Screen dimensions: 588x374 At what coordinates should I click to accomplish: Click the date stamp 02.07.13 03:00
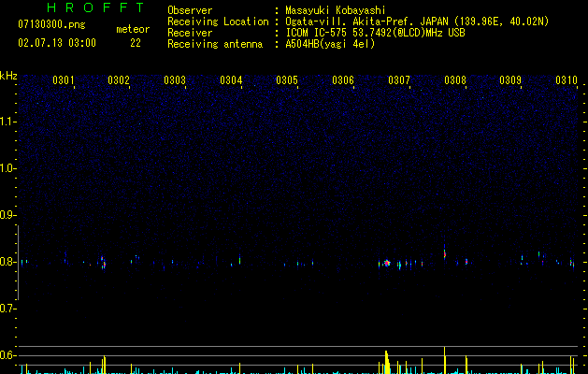tap(57, 43)
